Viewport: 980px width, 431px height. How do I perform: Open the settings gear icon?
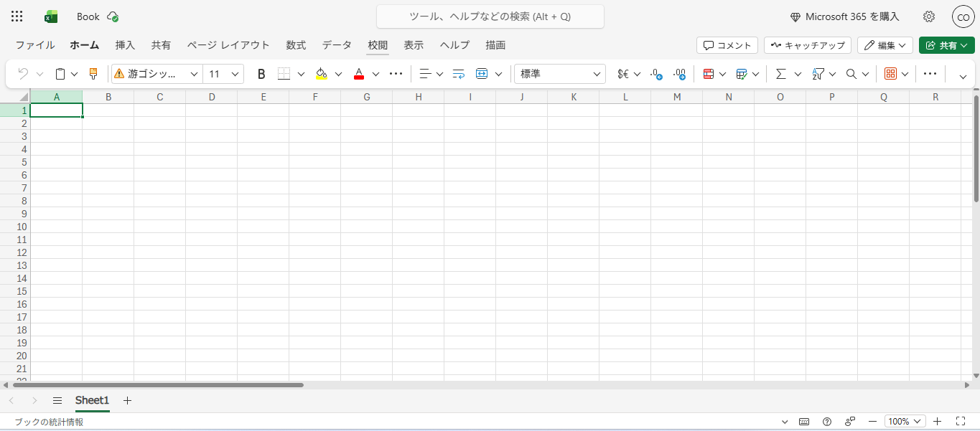929,16
